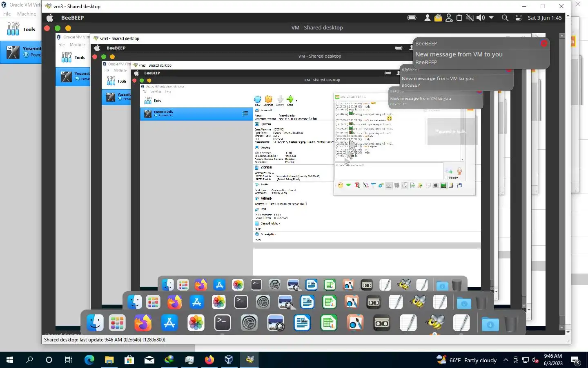The width and height of the screenshot is (588, 368).
Task: Open Microsoft Edge from the Windows taskbar
Action: [x=89, y=360]
